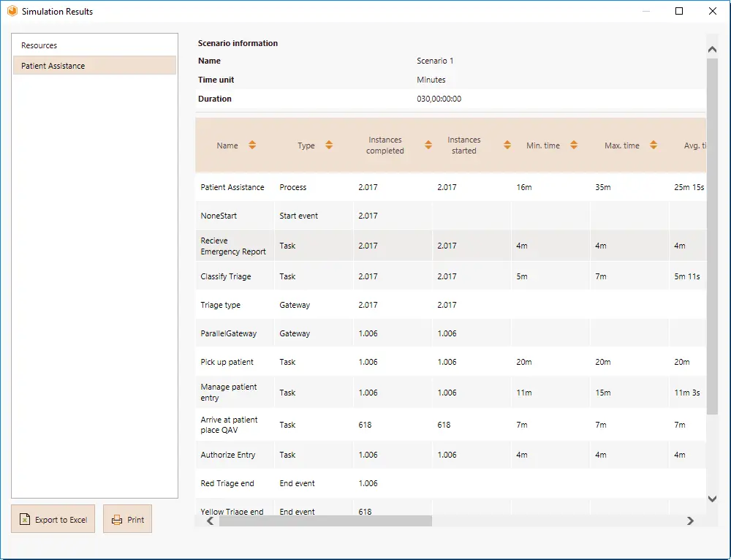Click Instances started header text
The image size is (731, 560).
pyautogui.click(x=464, y=145)
